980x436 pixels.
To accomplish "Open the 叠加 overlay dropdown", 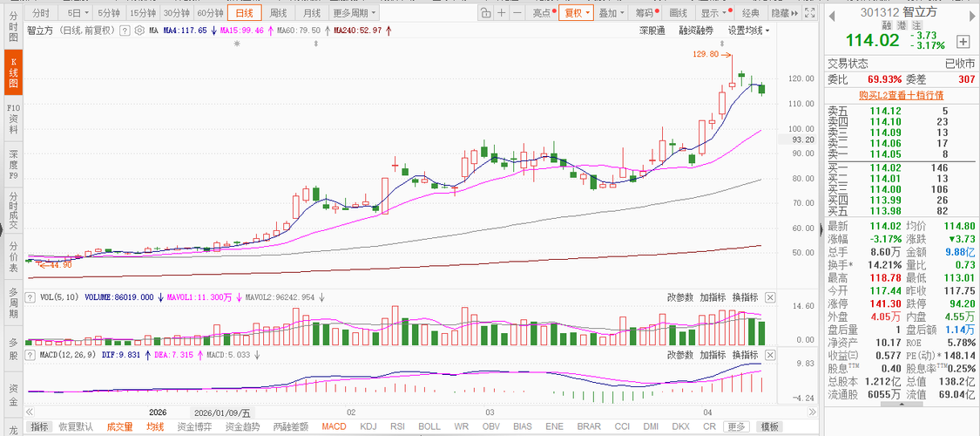I will (611, 12).
